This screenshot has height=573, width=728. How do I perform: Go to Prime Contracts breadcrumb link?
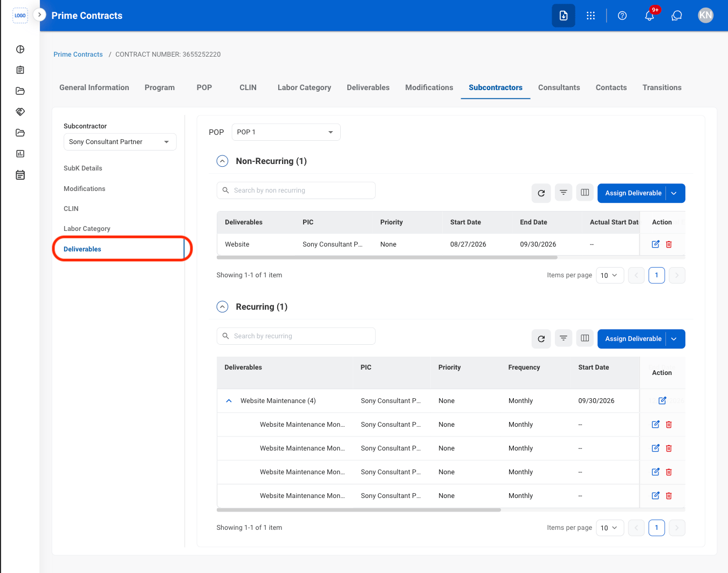coord(78,54)
